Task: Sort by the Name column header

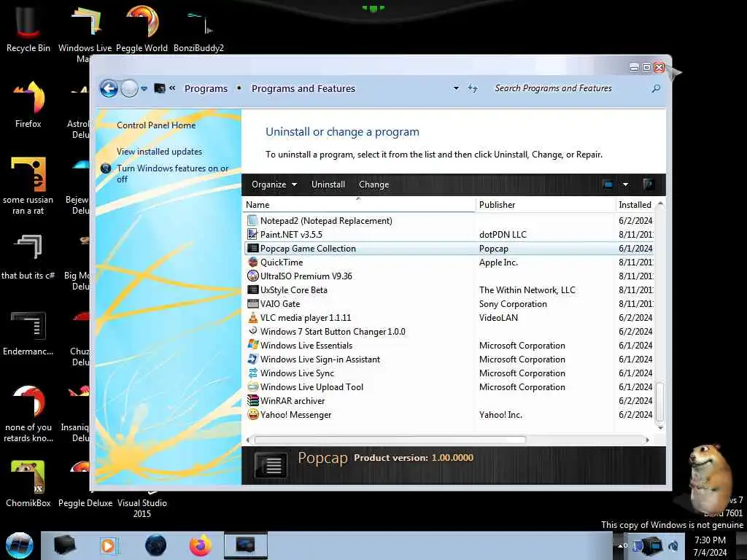Action: [359, 205]
